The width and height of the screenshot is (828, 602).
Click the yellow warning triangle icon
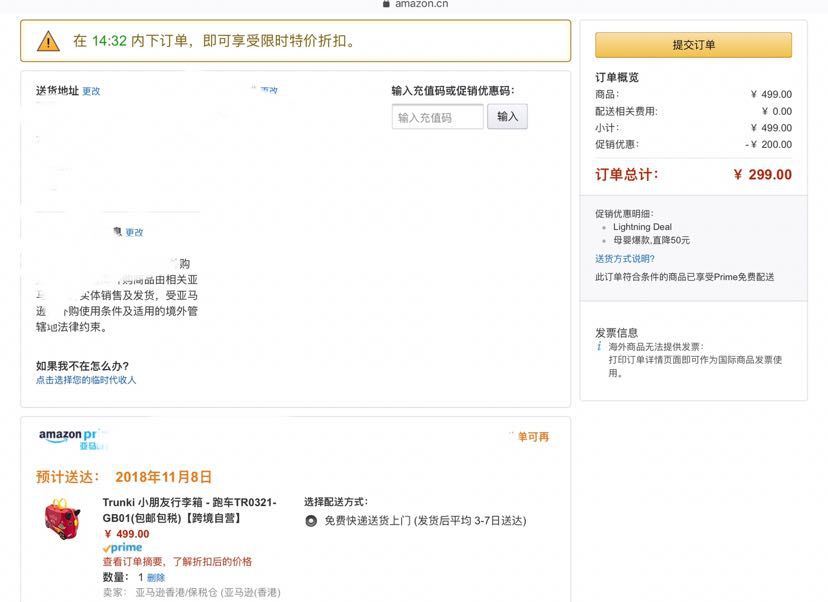tap(48, 41)
